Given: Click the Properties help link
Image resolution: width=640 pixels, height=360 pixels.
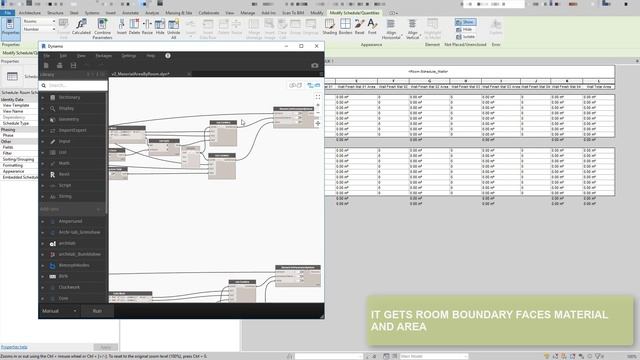Looking at the screenshot, I should pyautogui.click(x=14, y=347).
